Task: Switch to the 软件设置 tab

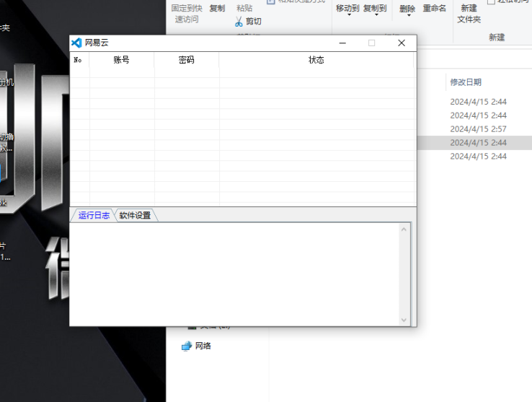Action: click(x=135, y=216)
